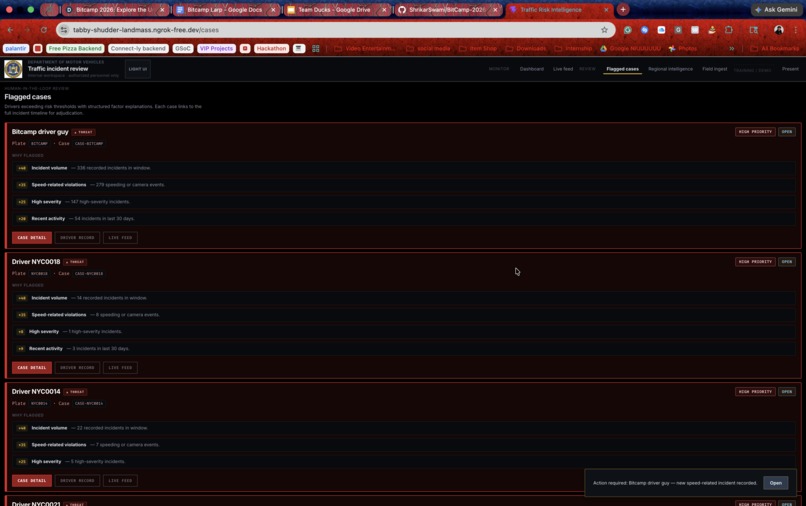Open Case Detail for Bitcamp driver guy
This screenshot has width=806, height=506.
[32, 238]
